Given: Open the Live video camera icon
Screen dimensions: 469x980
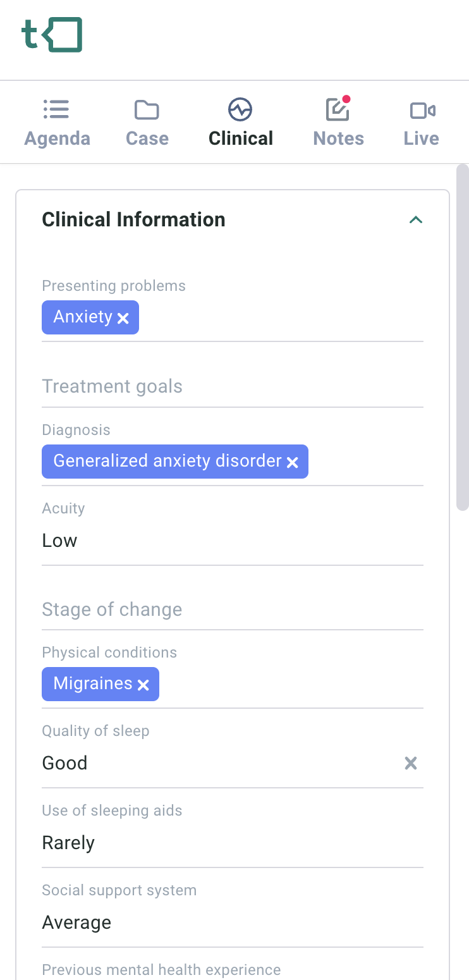Looking at the screenshot, I should pyautogui.click(x=422, y=111).
